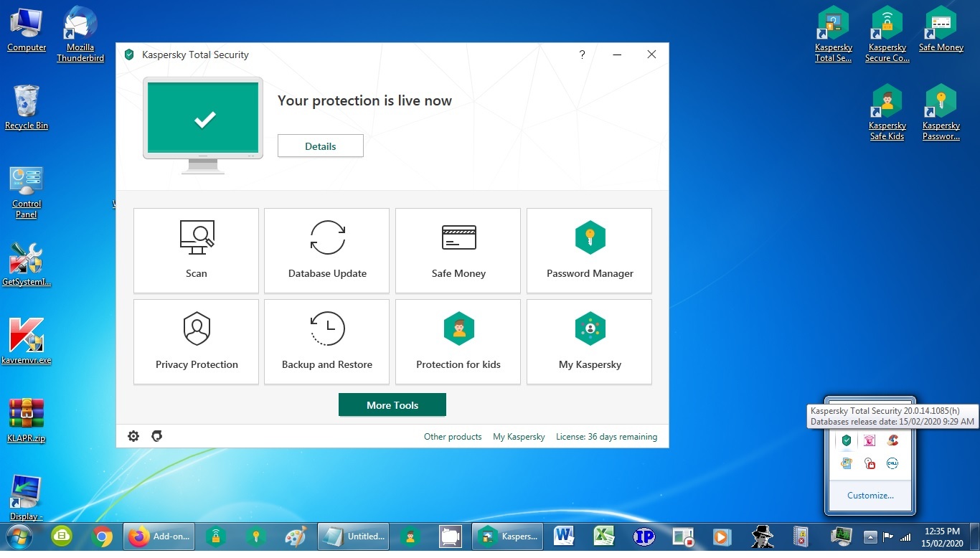Viewport: 980px width, 558px height.
Task: Open Microsoft Word from taskbar
Action: click(564, 536)
